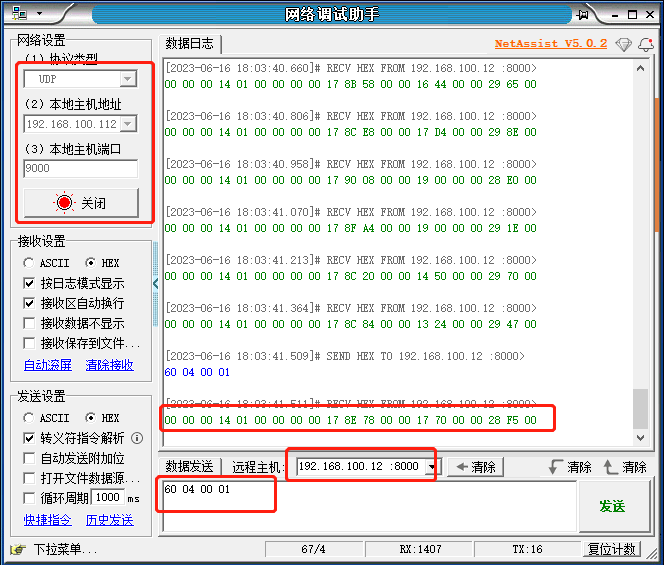
Task: Click the blue sent data 60 04 00 01 in log
Action: [x=197, y=372]
